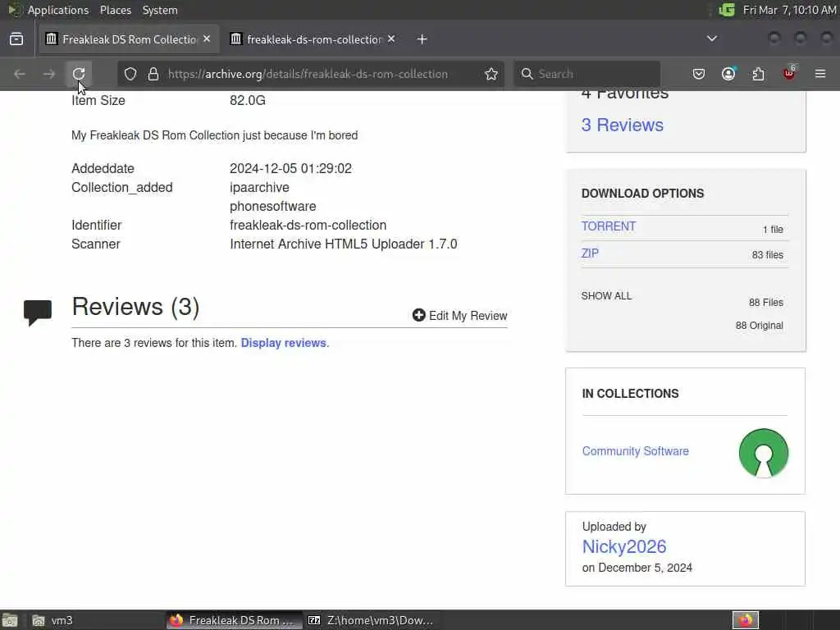Screen dimensions: 840x630
Task: Switch to the 7-Zip Z:\home\vm3 taskbar window
Action: 372,620
